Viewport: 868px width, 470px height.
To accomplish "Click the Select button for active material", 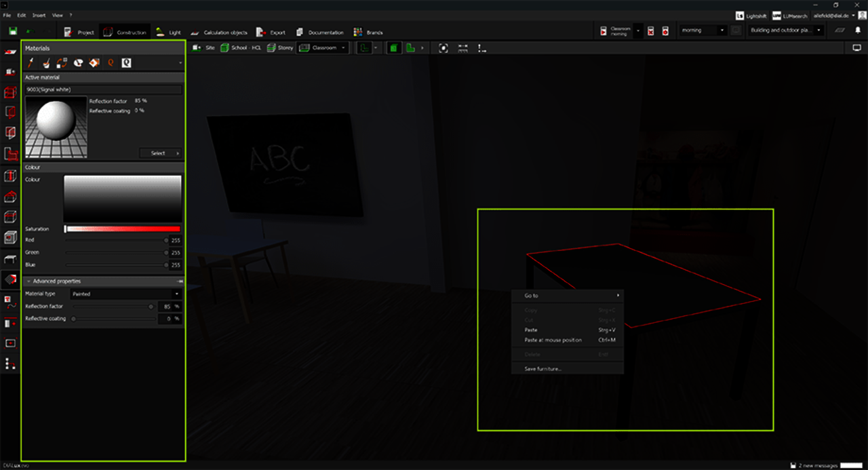I will (x=161, y=153).
